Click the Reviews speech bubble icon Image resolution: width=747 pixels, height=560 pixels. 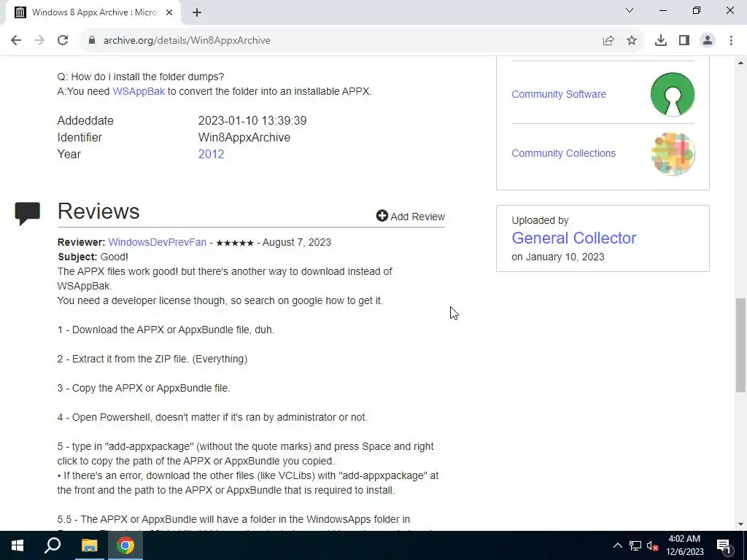click(28, 214)
